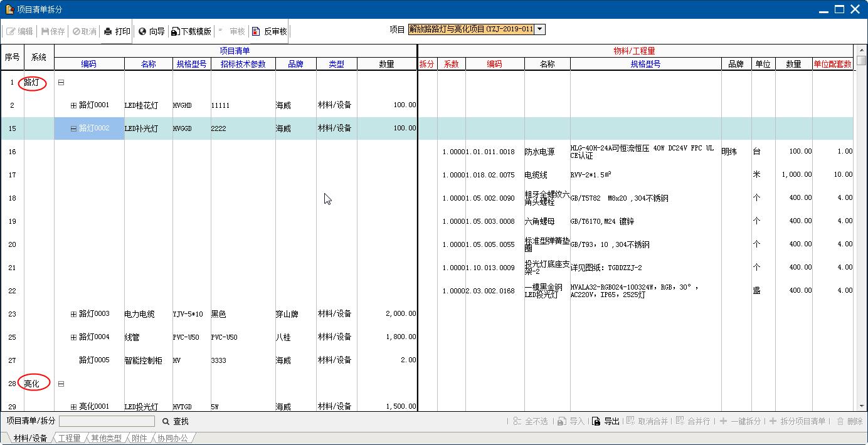Click the 删除 trash icon
Viewport: 868px width, 445px height.
pyautogui.click(x=839, y=421)
